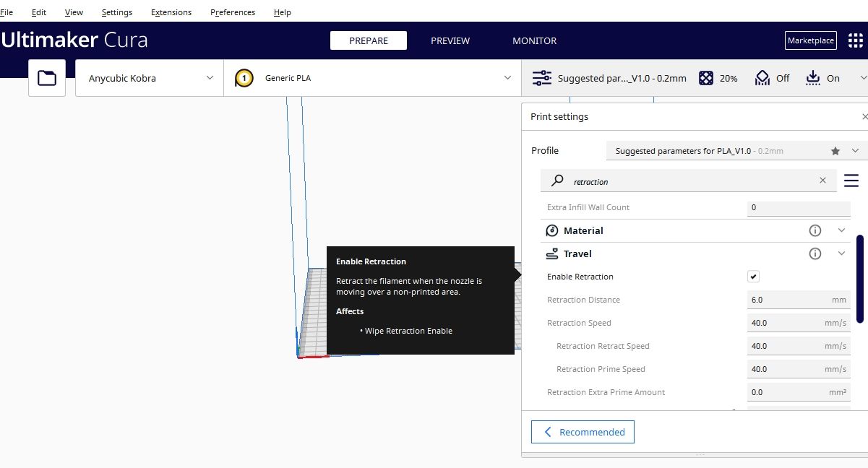This screenshot has height=468, width=868.
Task: Open the Edit menu
Action: 39,12
